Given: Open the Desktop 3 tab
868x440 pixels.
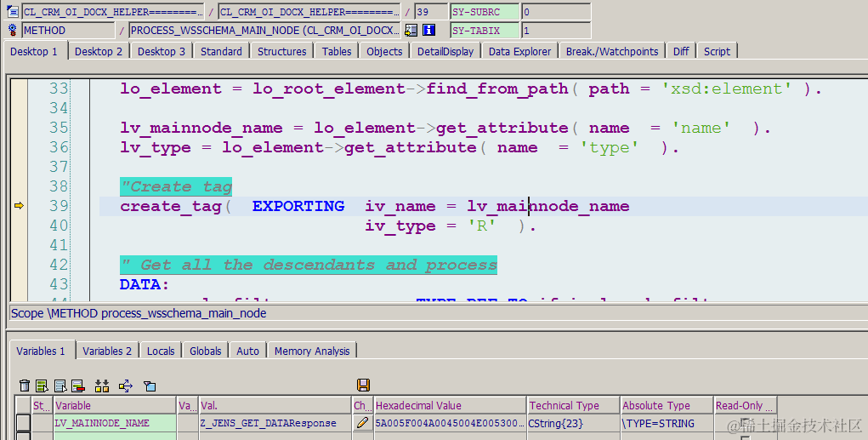Looking at the screenshot, I should point(162,52).
